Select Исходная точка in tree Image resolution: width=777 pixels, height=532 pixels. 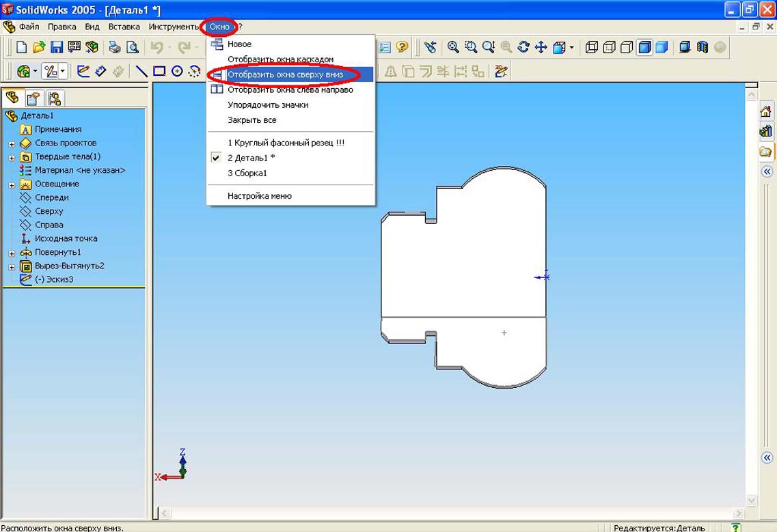(66, 238)
